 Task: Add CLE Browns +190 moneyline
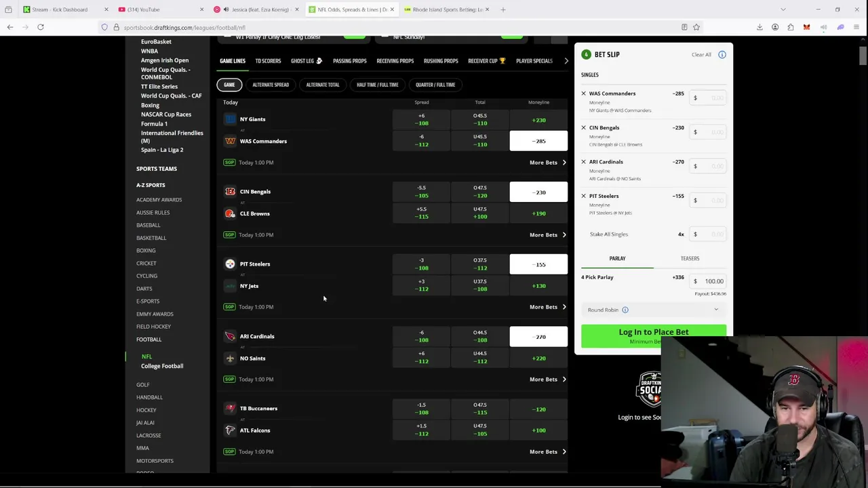point(538,213)
